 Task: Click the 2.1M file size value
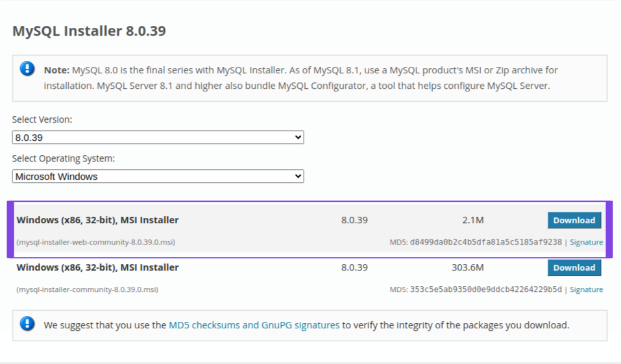coord(473,221)
